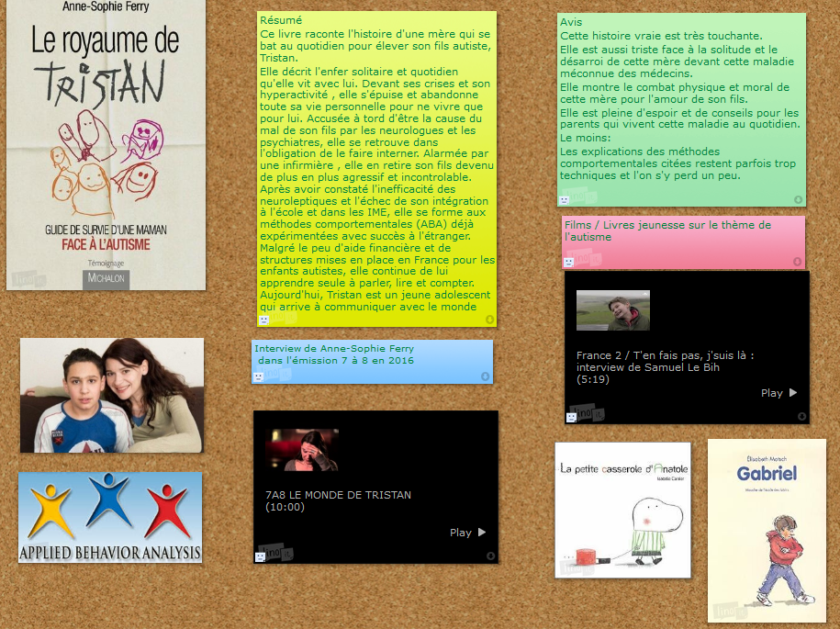Viewport: 840px width, 629px height.
Task: Click the round arrow icon on the yellow Résumé note
Action: (x=489, y=320)
